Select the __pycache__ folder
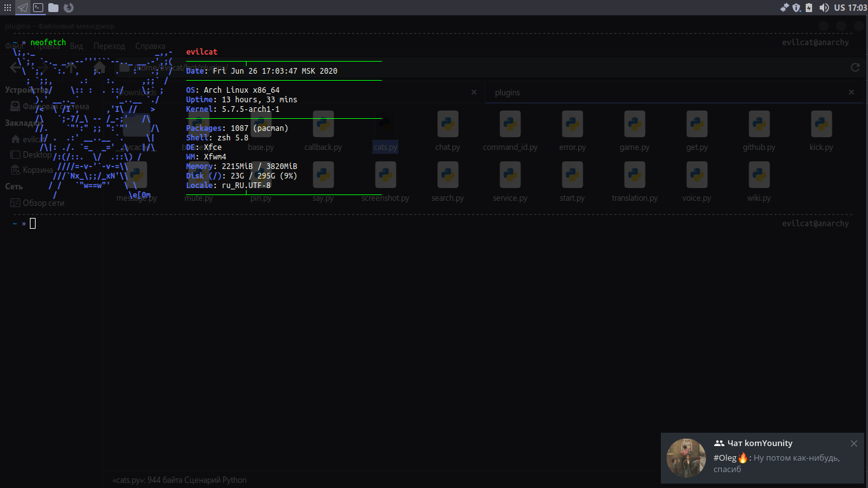Screen dimensions: 868x488 (x=136, y=132)
